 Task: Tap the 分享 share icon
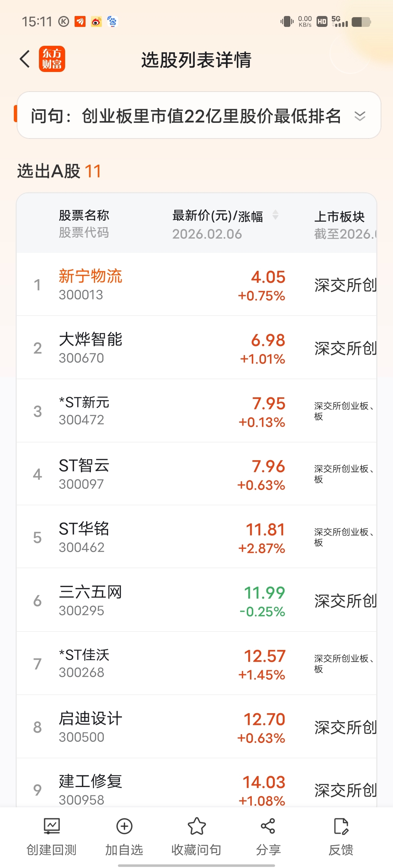coord(268,826)
